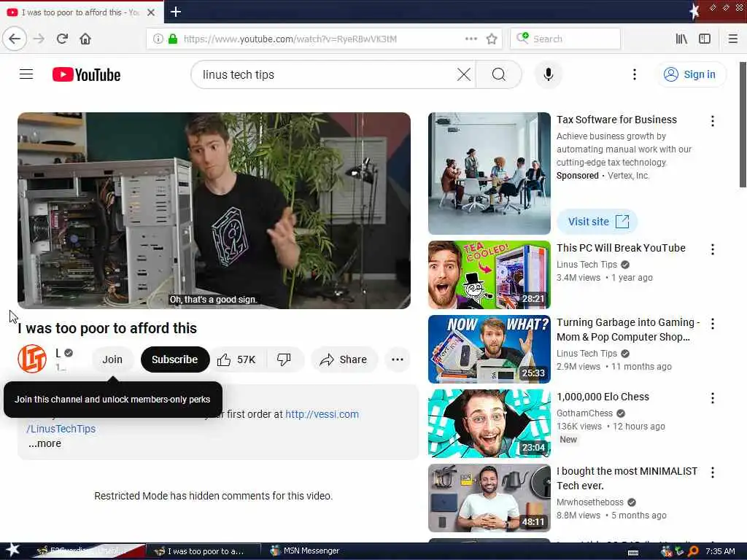Open options for 'MINIMALIST Tech ever' video
Image resolution: width=747 pixels, height=560 pixels.
pyautogui.click(x=712, y=472)
